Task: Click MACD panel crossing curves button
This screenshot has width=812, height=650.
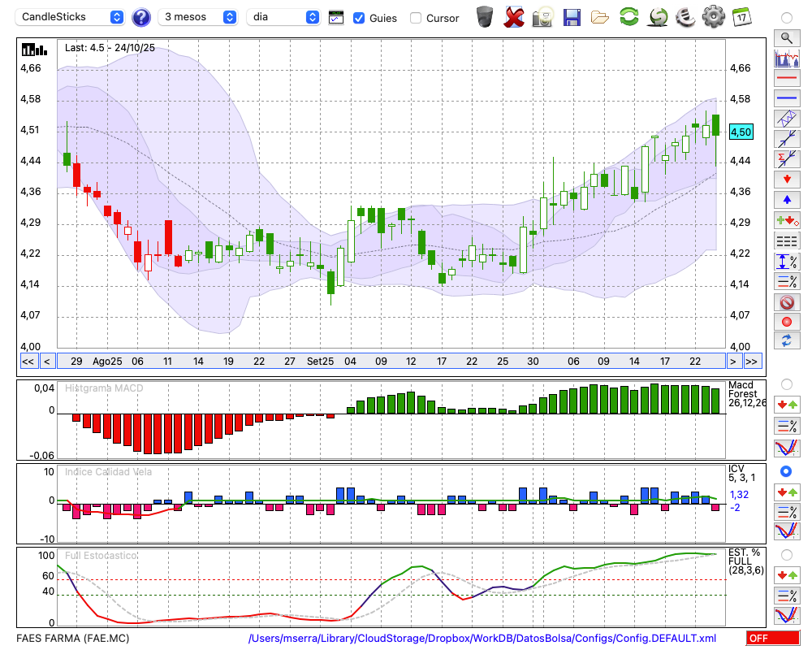Action: click(787, 448)
